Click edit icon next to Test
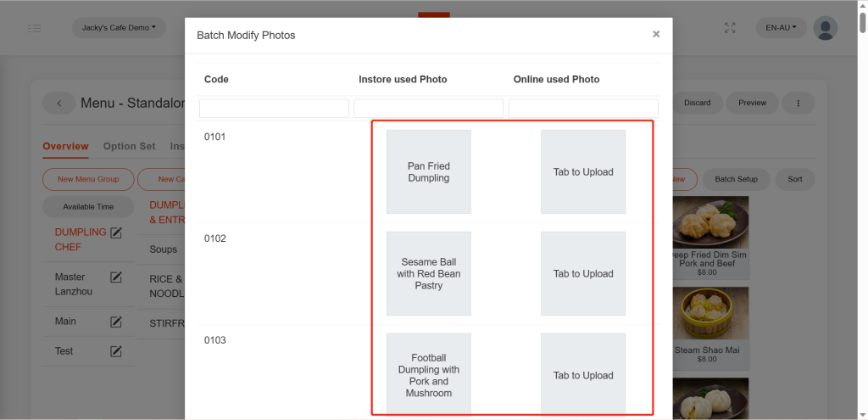Viewport: 868px width, 420px height. click(116, 351)
